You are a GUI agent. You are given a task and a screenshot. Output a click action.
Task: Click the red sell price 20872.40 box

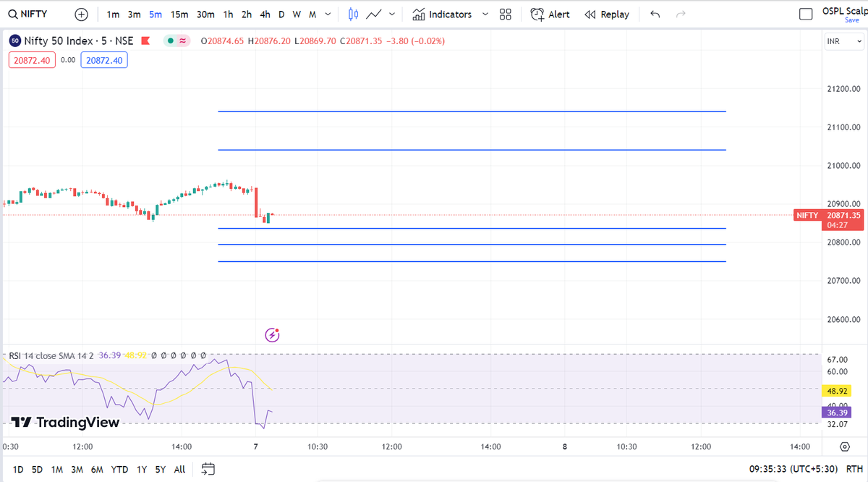[32, 60]
